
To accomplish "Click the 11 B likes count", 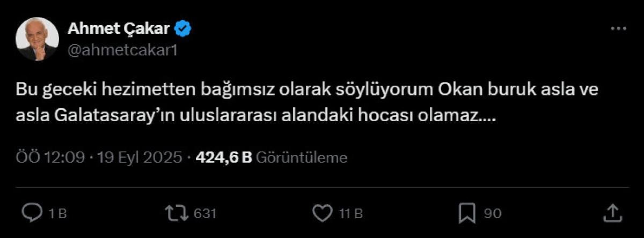I will coord(351,213).
